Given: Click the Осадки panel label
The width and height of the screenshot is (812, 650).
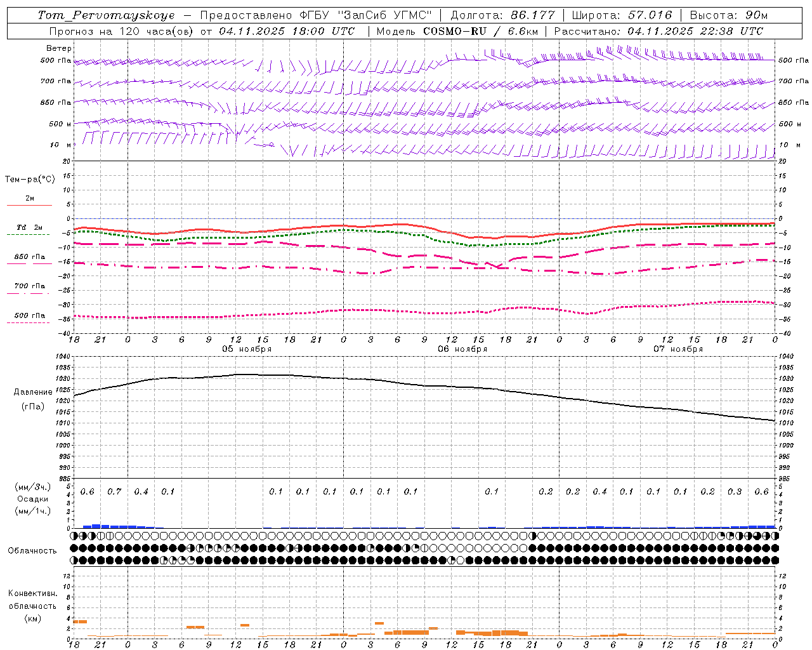Looking at the screenshot, I should (33, 499).
